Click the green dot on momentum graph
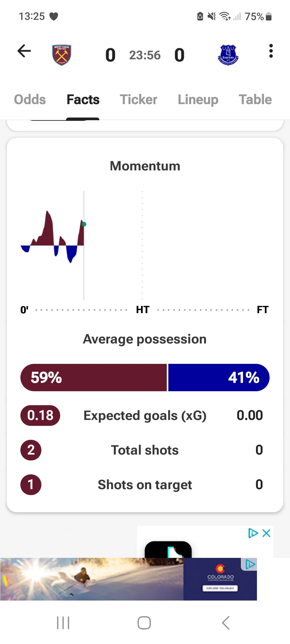Screen dimensions: 290x644 coord(84,224)
